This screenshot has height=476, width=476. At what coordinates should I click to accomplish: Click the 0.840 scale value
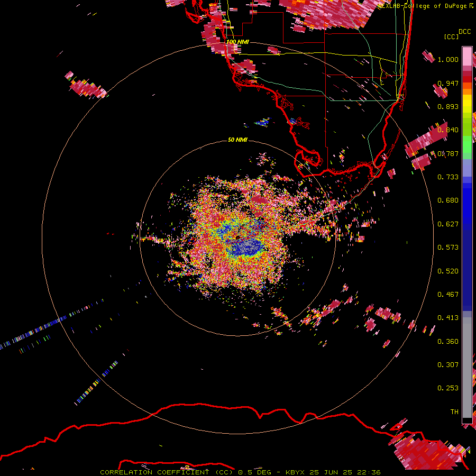448,130
